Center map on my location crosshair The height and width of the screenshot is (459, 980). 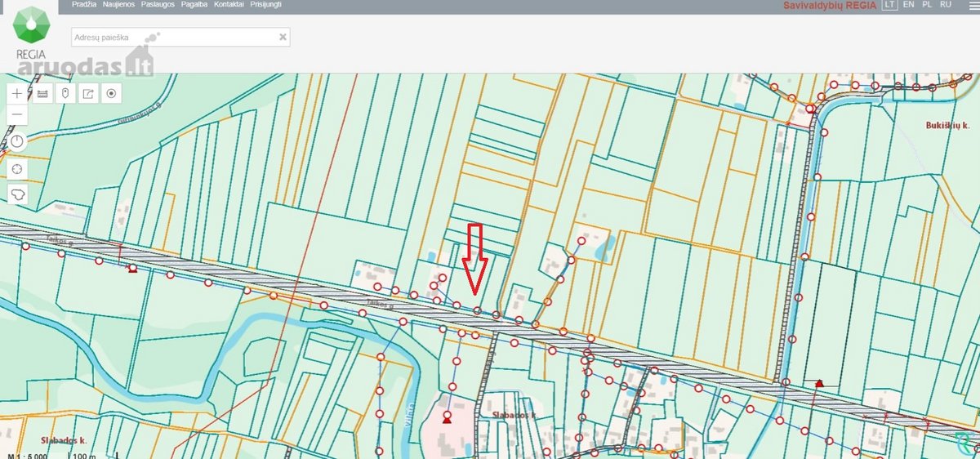pos(18,169)
